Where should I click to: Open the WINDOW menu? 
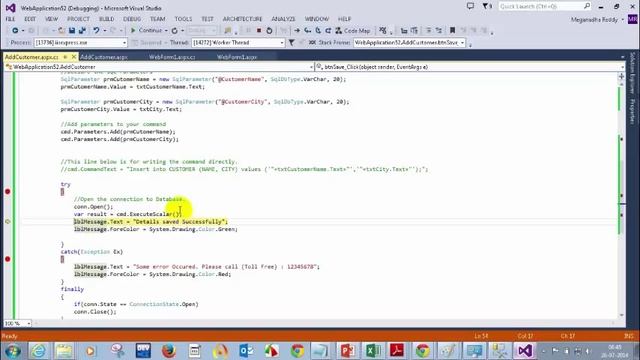point(317,19)
